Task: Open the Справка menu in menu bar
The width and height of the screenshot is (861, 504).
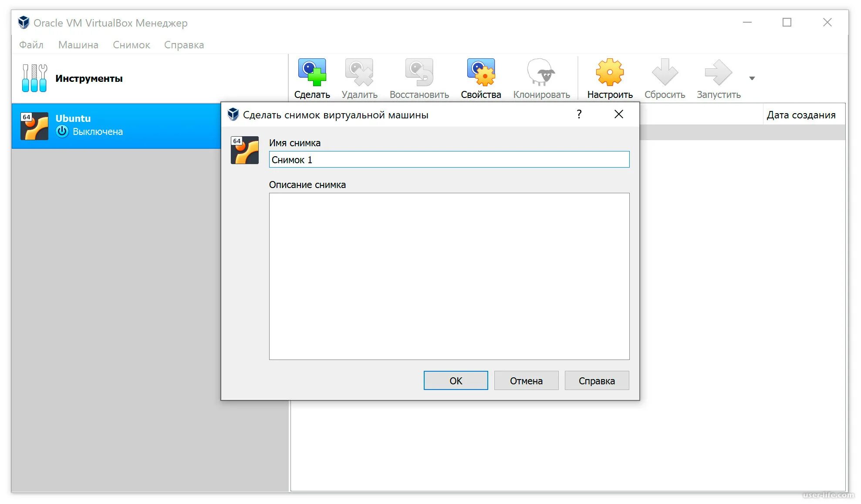Action: coord(184,45)
